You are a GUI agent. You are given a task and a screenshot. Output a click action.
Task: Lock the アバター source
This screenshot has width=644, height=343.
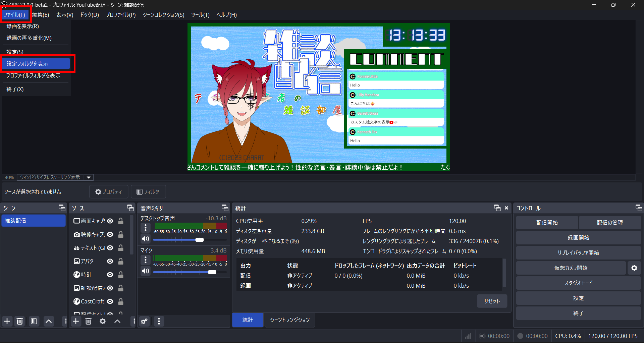121,261
